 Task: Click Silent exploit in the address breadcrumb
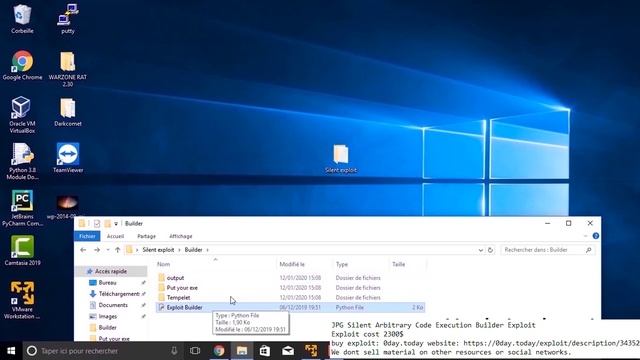coord(158,250)
